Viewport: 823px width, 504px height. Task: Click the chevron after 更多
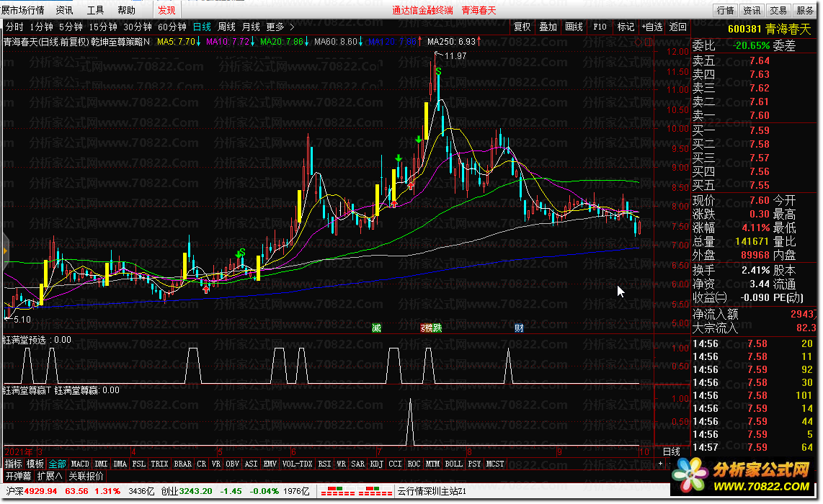click(x=293, y=27)
